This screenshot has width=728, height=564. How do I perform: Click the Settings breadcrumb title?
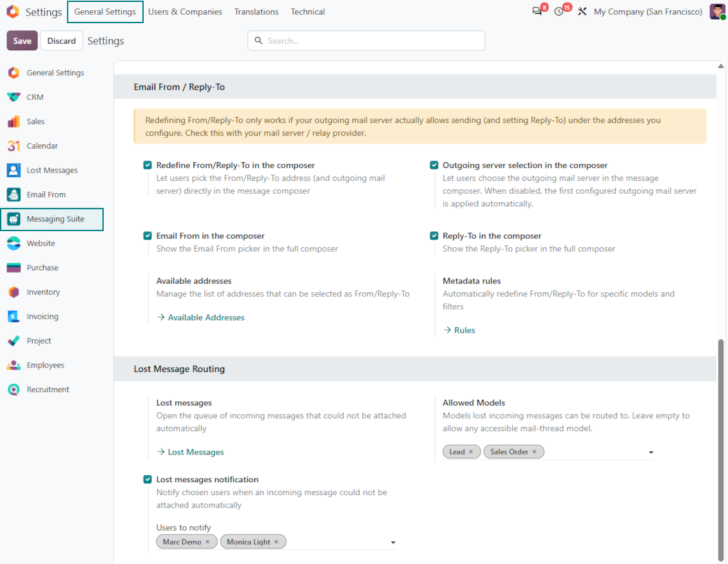106,41
